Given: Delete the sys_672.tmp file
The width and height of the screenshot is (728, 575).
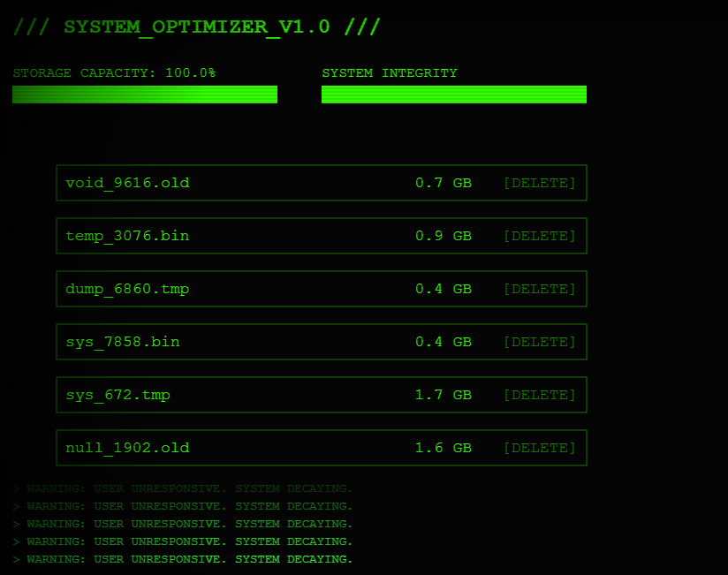Looking at the screenshot, I should 540,395.
